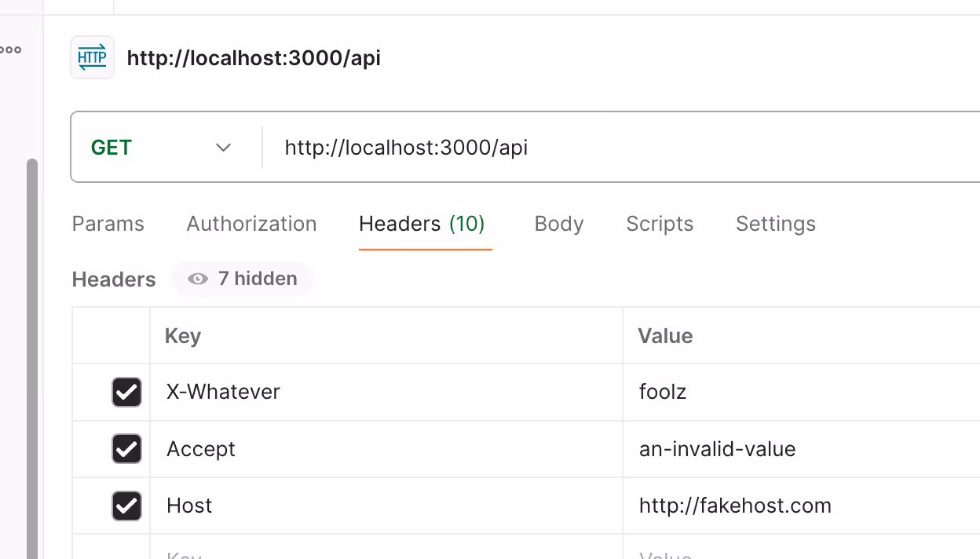Image resolution: width=980 pixels, height=559 pixels.
Task: Click the sidebar vertical scrollbar
Action: pyautogui.click(x=32, y=358)
